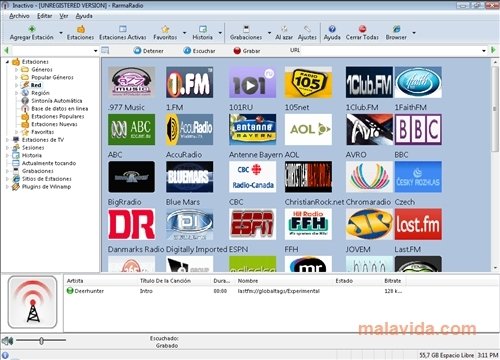Open dropdown arrow next to Agregar Estación
The image size is (500, 360).
tap(61, 33)
